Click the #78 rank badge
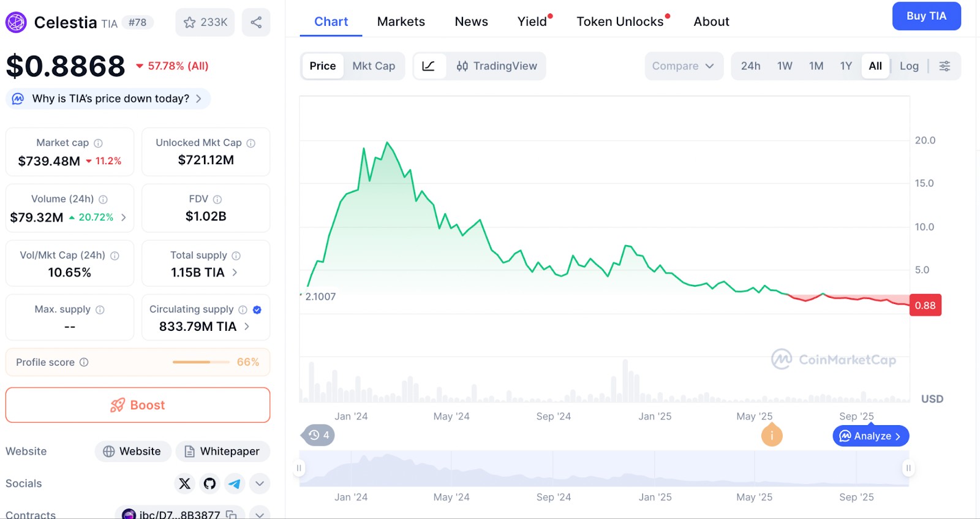The image size is (980, 519). pyautogui.click(x=138, y=23)
